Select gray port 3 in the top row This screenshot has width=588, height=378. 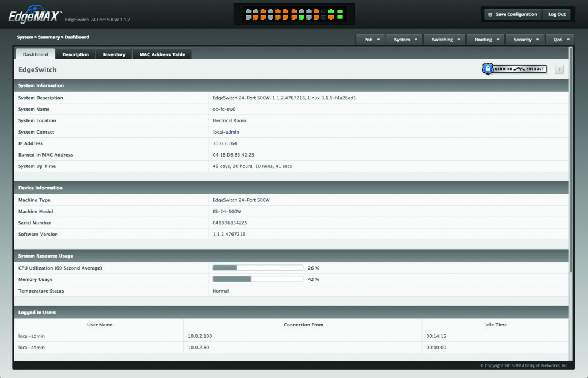point(256,11)
